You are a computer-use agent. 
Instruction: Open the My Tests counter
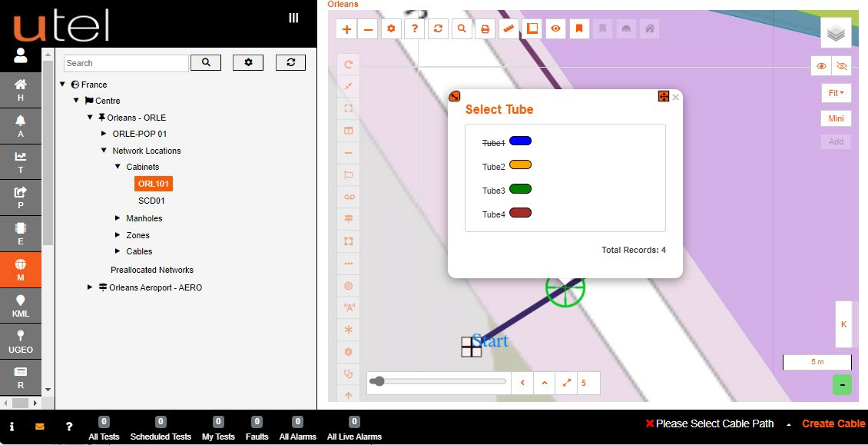(218, 429)
